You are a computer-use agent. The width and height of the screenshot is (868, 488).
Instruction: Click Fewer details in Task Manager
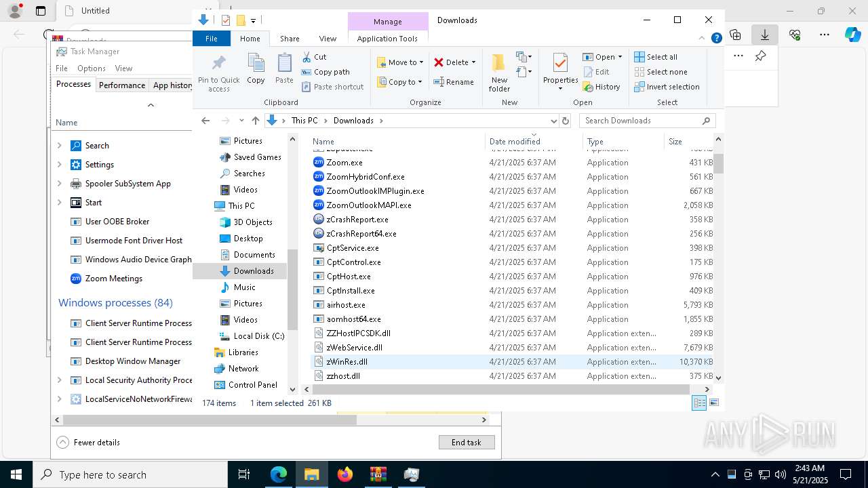coord(89,443)
